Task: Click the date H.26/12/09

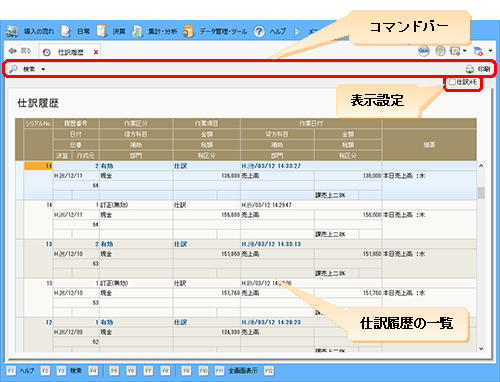Action: coord(68,332)
